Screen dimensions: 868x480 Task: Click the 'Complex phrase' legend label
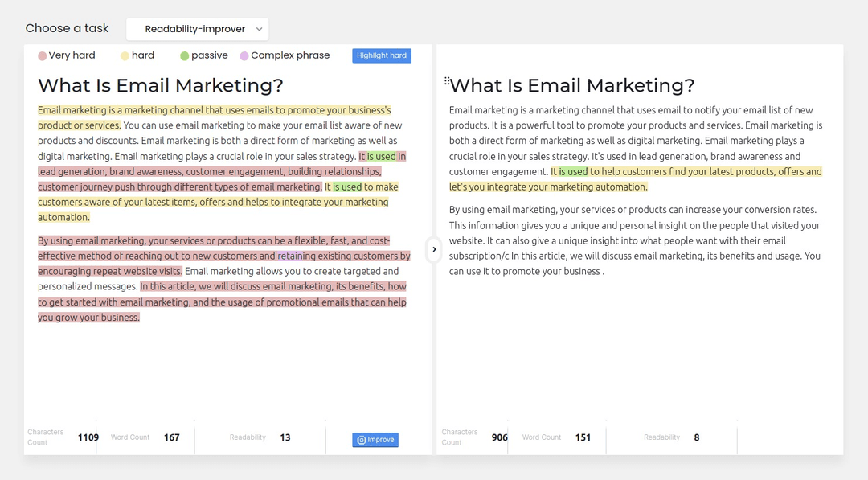tap(290, 55)
